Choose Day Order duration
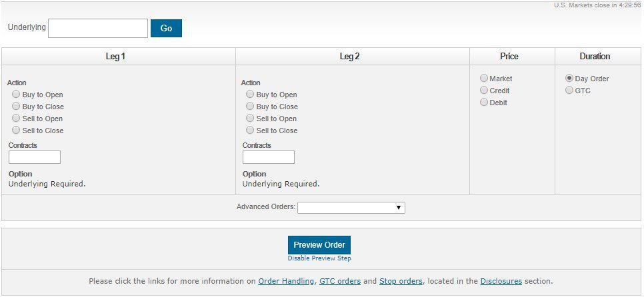Viewport: 644px width, 297px height. point(569,79)
